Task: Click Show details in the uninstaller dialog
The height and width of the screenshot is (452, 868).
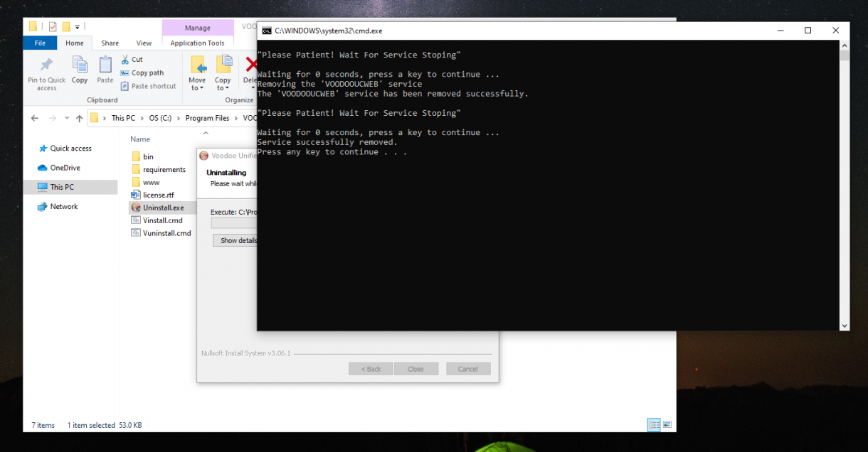Action: click(x=235, y=240)
